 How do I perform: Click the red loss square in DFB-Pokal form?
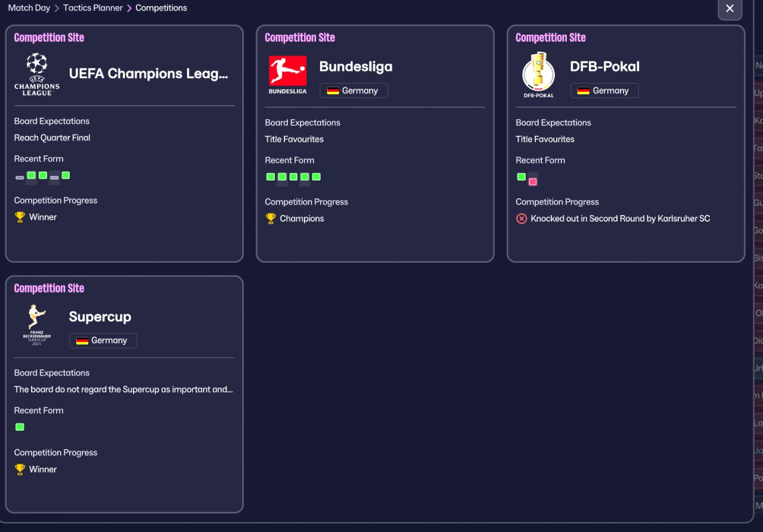coord(532,181)
